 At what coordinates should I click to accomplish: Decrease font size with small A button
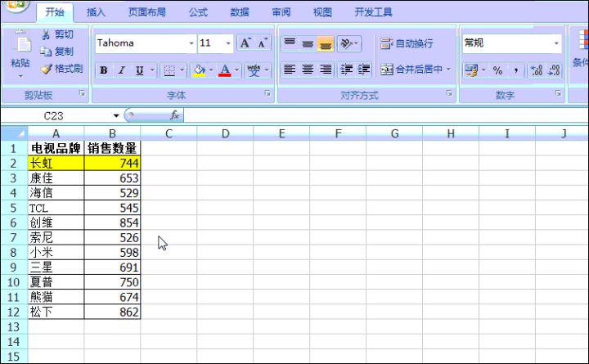[263, 43]
